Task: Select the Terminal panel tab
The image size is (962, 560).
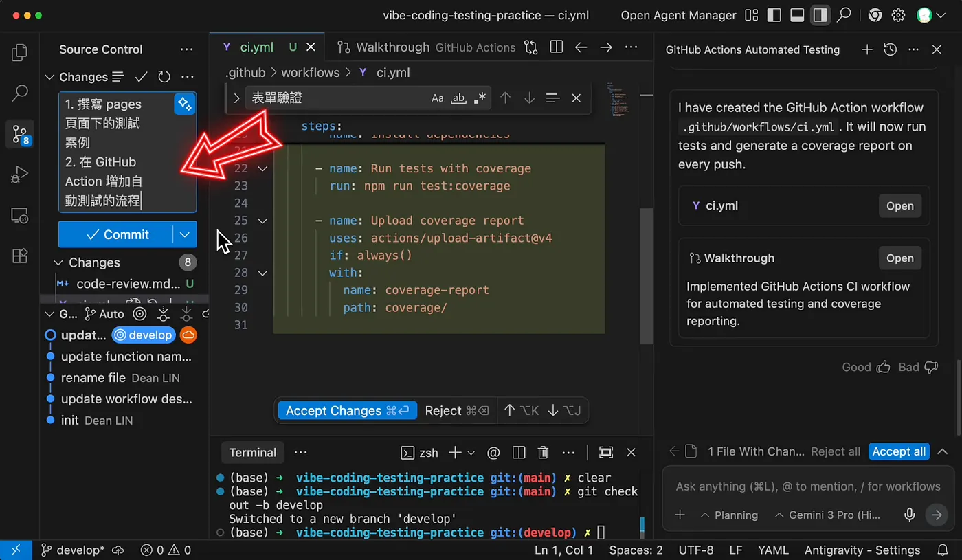Action: 252,452
